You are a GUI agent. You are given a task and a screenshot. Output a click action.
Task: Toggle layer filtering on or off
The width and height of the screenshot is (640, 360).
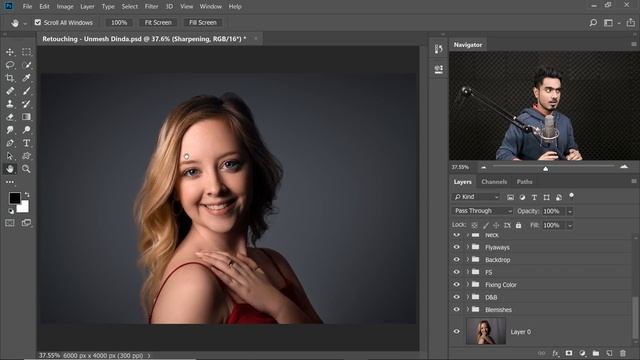point(571,196)
